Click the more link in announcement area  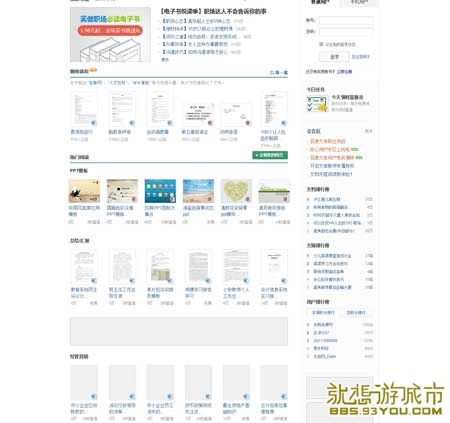[368, 131]
